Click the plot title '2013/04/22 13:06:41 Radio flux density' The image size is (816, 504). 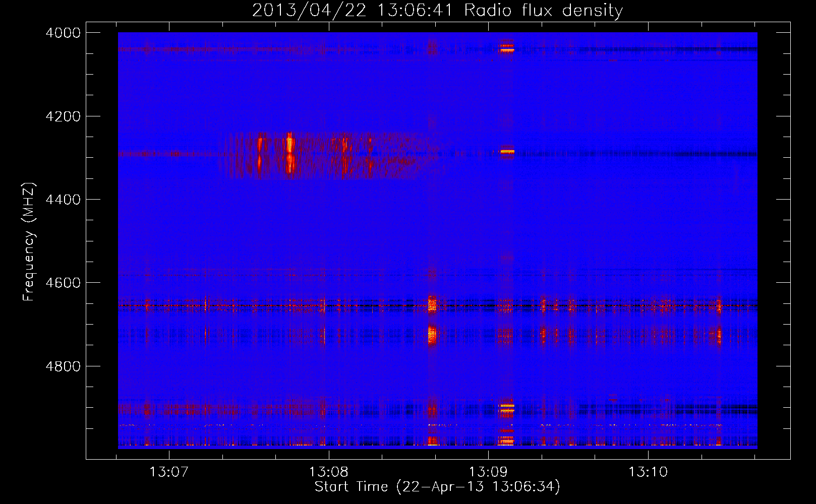coord(437,10)
